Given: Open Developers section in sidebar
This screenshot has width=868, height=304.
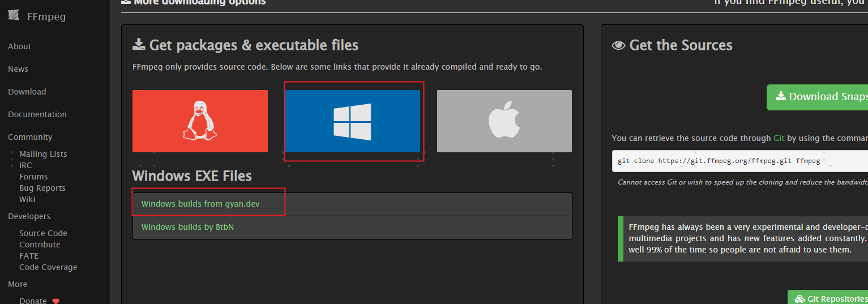Looking at the screenshot, I should [x=29, y=216].
